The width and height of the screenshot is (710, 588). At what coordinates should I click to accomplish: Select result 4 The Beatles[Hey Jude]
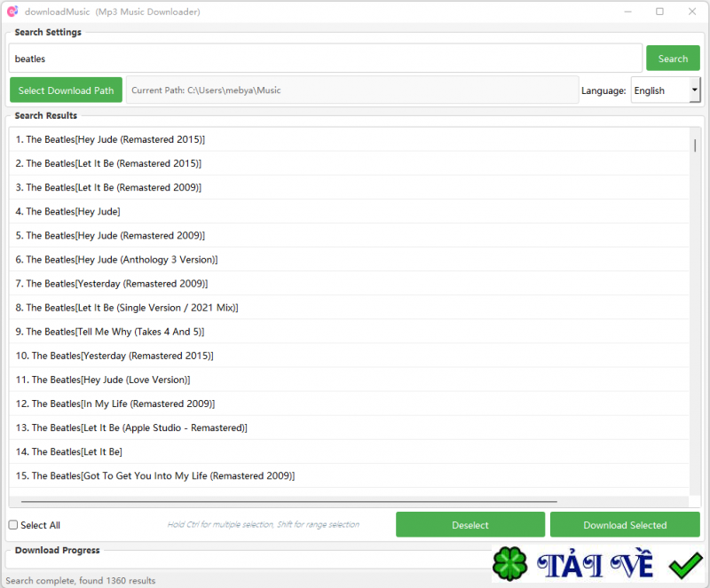pyautogui.click(x=349, y=211)
